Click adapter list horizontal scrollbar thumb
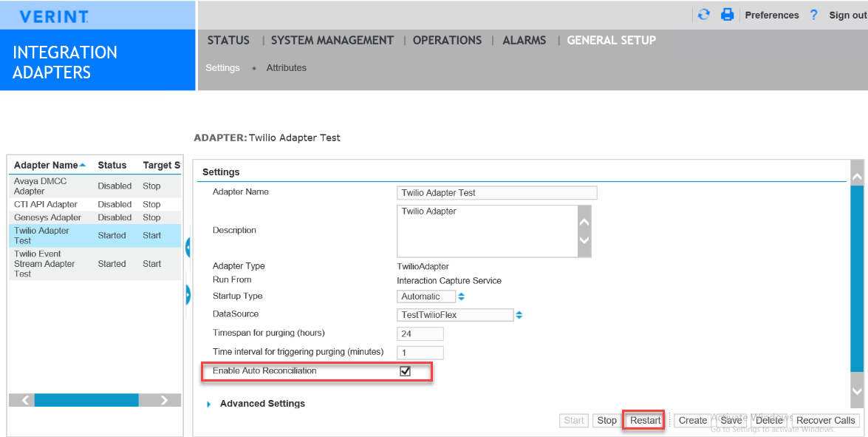Screen dimensions: 868x437 pyautogui.click(x=86, y=400)
